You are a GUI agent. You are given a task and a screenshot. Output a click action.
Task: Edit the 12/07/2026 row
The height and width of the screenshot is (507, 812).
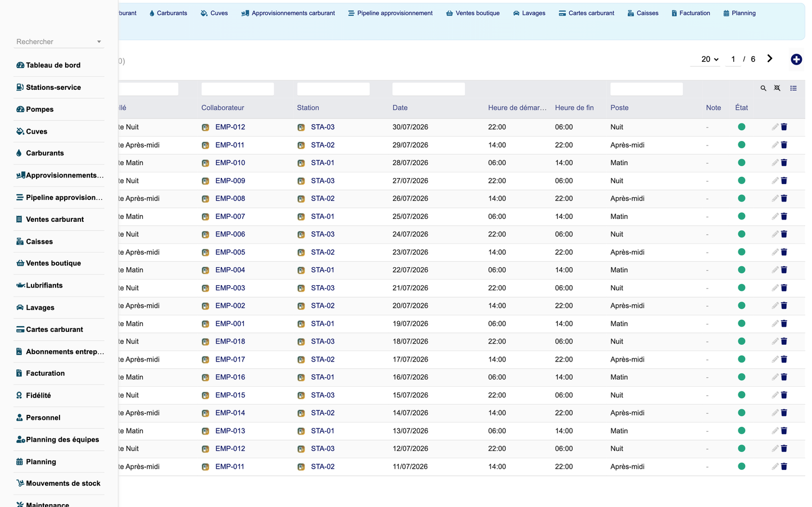click(775, 449)
